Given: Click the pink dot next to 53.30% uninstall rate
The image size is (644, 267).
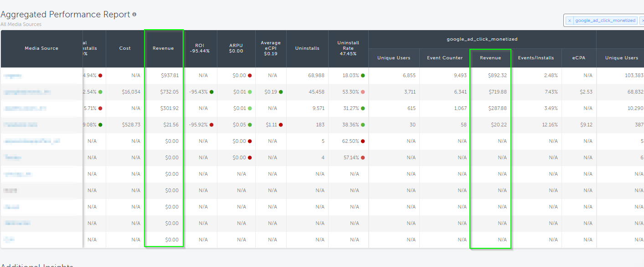Looking at the screenshot, I should [362, 92].
